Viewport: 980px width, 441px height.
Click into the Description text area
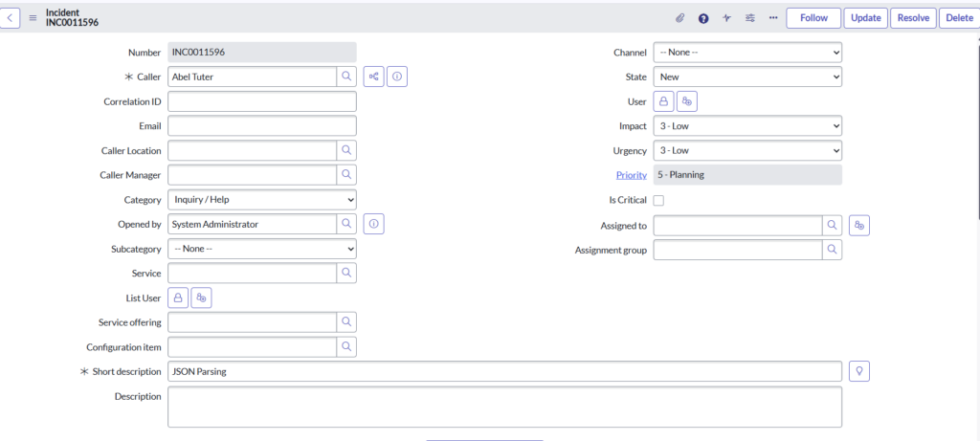pyautogui.click(x=504, y=407)
